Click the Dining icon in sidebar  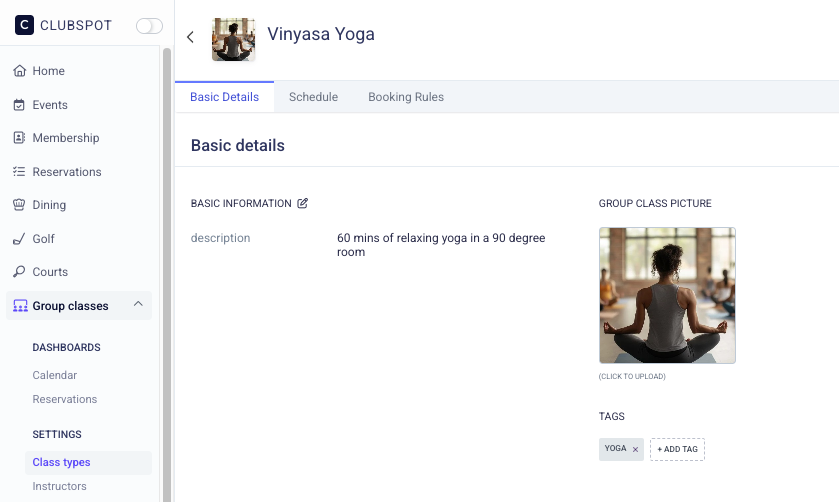coord(19,205)
